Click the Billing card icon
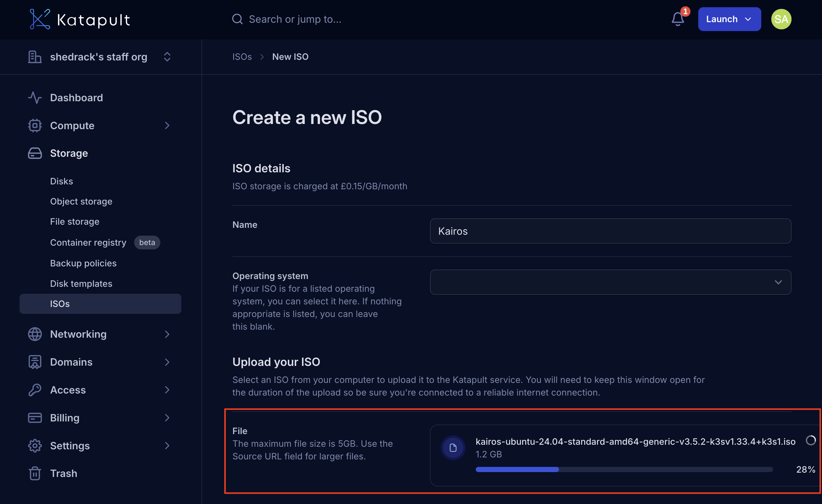The image size is (822, 504). tap(35, 418)
